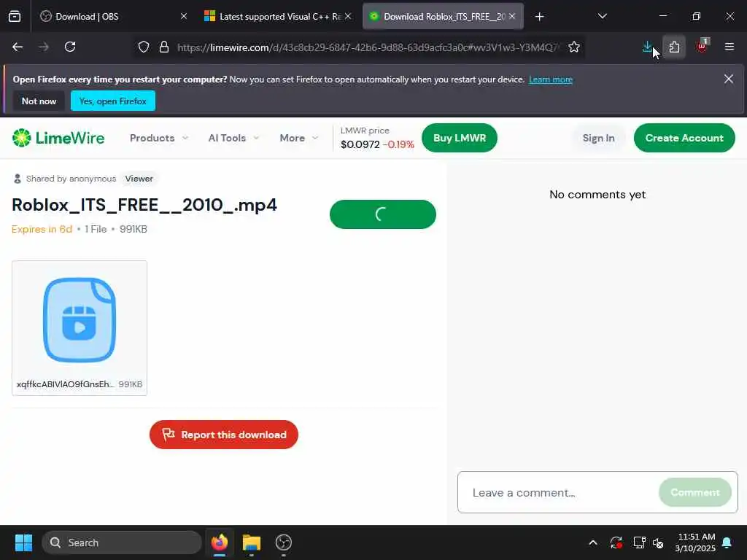Open the tracking protection shield icon
747x560 pixels.
coord(144,47)
